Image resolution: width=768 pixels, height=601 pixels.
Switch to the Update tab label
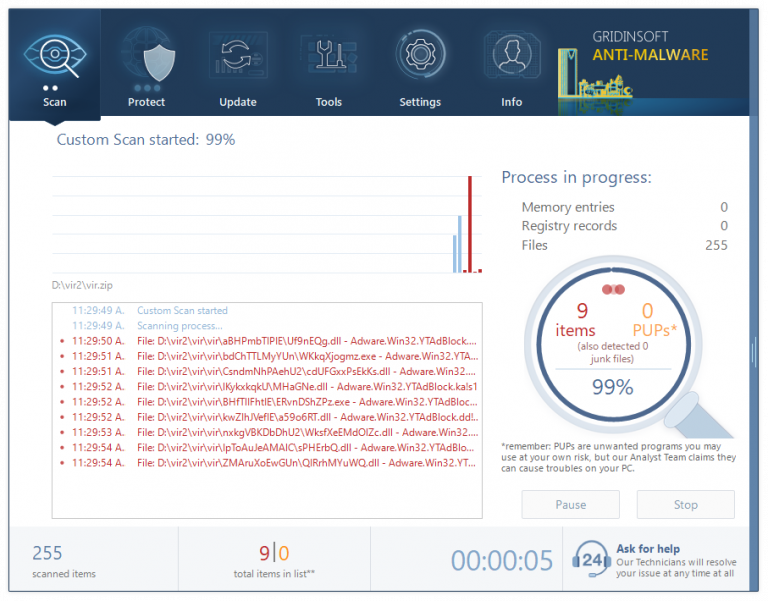pyautogui.click(x=237, y=102)
